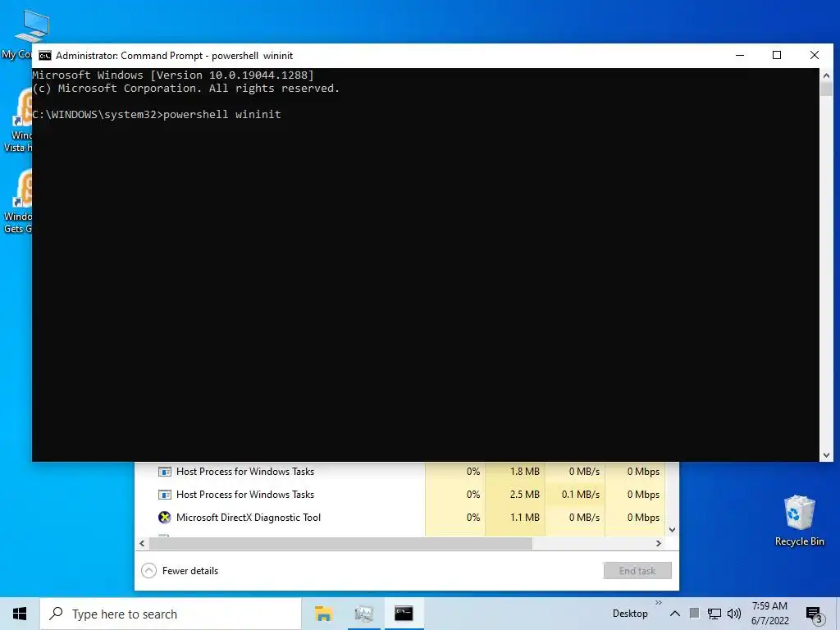Click the gray square tray icon
Image resolution: width=840 pixels, height=630 pixels.
(x=694, y=614)
